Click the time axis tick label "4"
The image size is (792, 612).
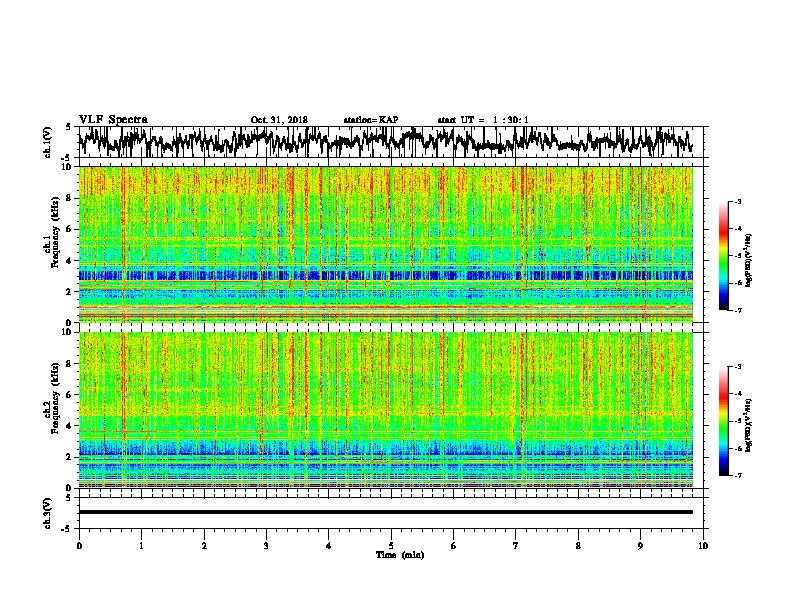click(329, 546)
